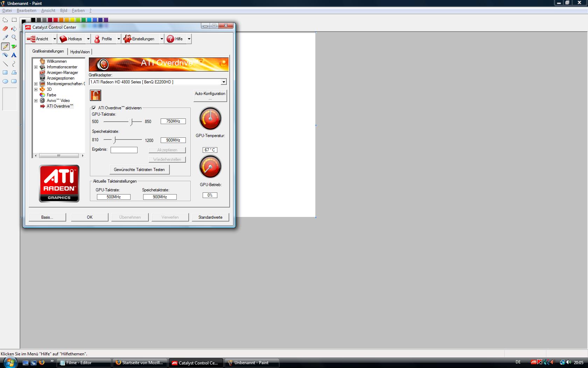588x368 pixels.
Task: Switch to the Grafikeinstellungen tab
Action: pos(48,51)
